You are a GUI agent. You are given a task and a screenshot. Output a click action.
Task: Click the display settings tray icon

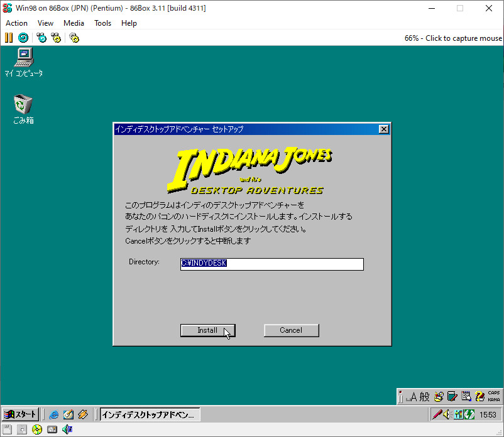(x=459, y=414)
